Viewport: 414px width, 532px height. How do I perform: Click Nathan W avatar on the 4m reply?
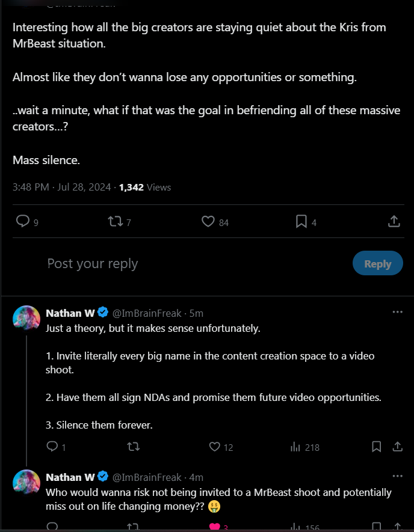coord(26,483)
